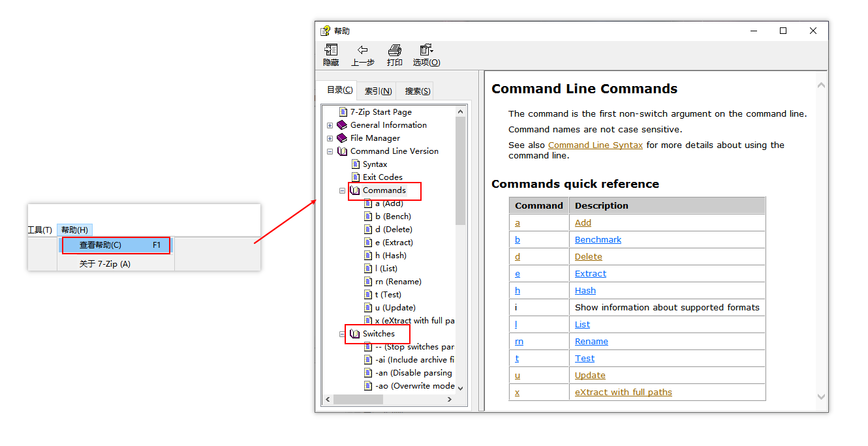Expand the File Manager tree node
The image size is (868, 446).
click(330, 138)
